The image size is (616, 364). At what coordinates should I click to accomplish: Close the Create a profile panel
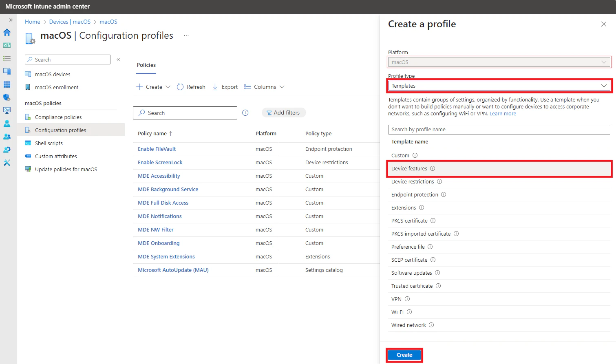604,24
